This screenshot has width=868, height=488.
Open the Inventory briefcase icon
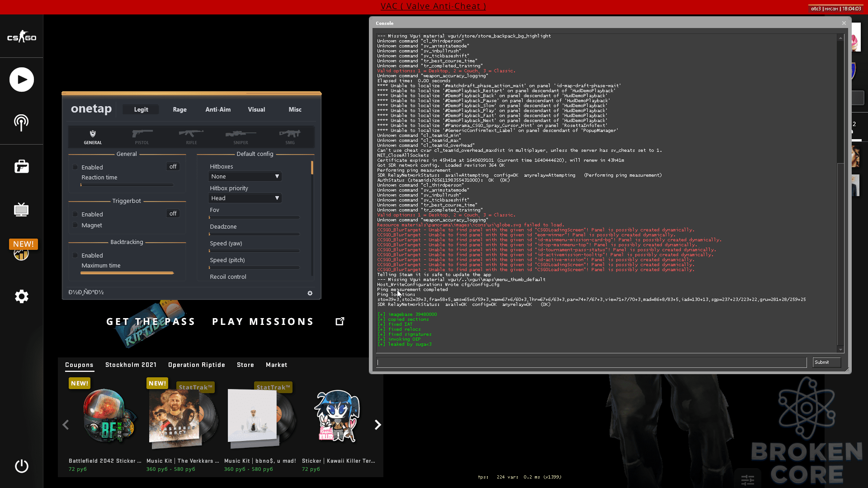tap(22, 166)
